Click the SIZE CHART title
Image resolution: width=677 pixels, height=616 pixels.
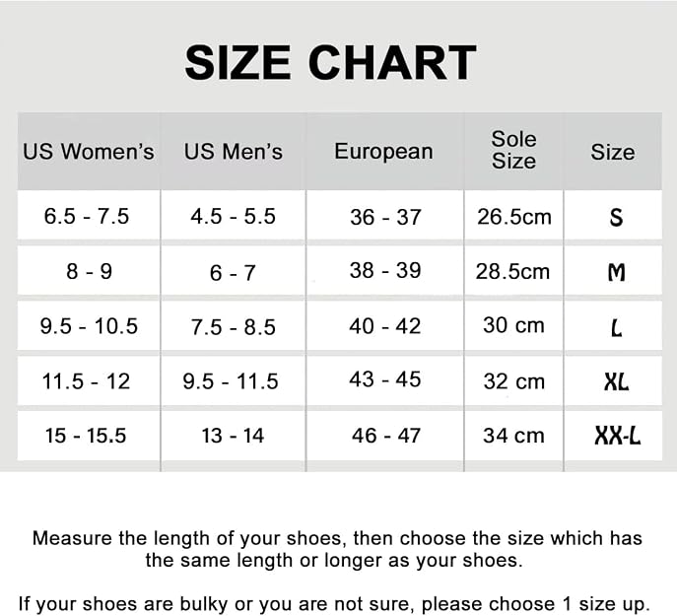click(x=330, y=63)
